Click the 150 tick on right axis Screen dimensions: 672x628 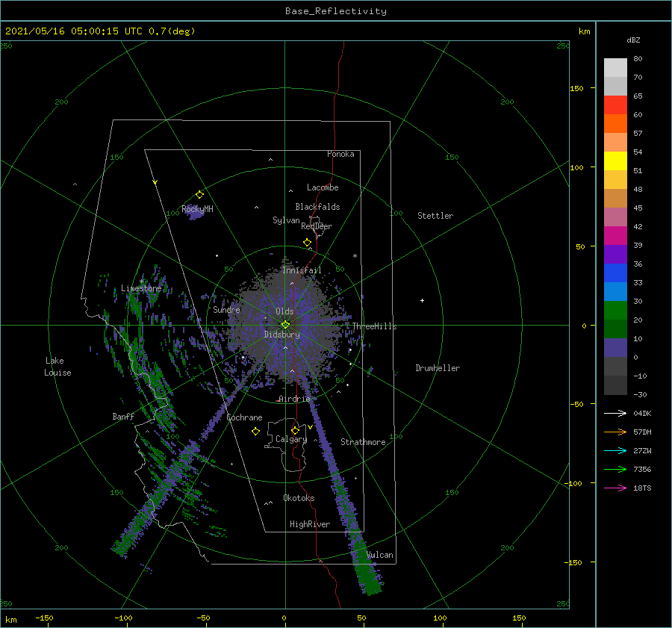click(576, 88)
